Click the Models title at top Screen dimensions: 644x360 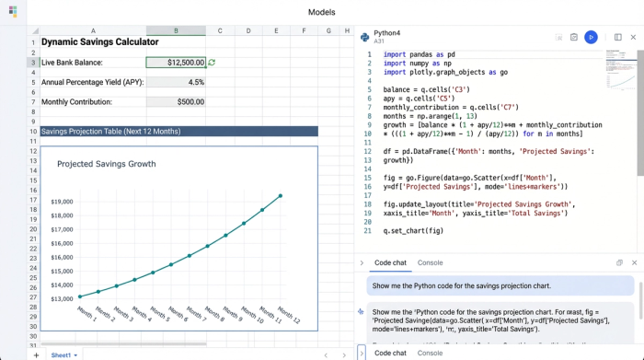coord(322,12)
